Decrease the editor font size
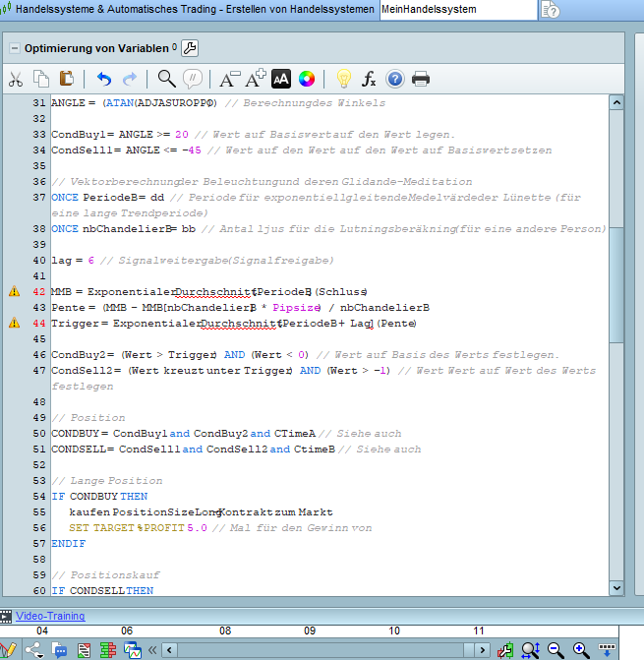 coord(229,79)
